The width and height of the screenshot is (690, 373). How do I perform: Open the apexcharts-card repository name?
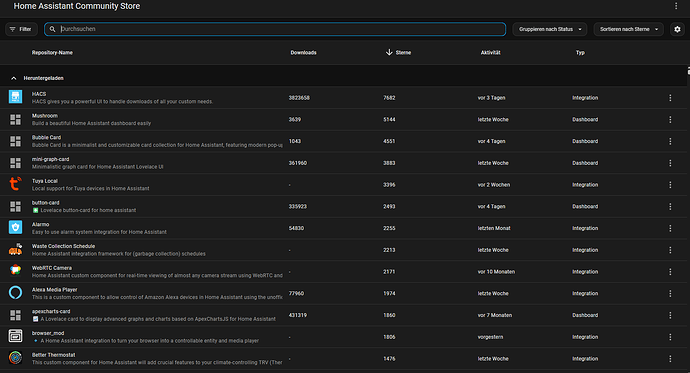click(51, 311)
